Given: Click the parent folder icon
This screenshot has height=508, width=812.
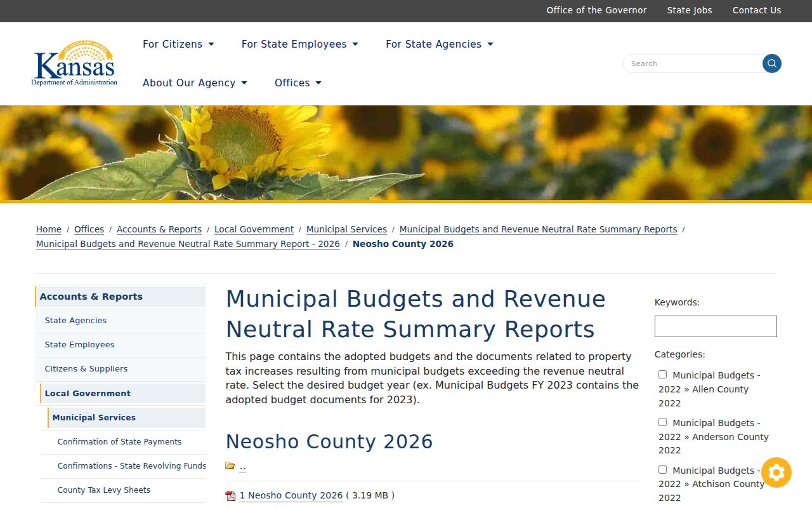Looking at the screenshot, I should 230,466.
